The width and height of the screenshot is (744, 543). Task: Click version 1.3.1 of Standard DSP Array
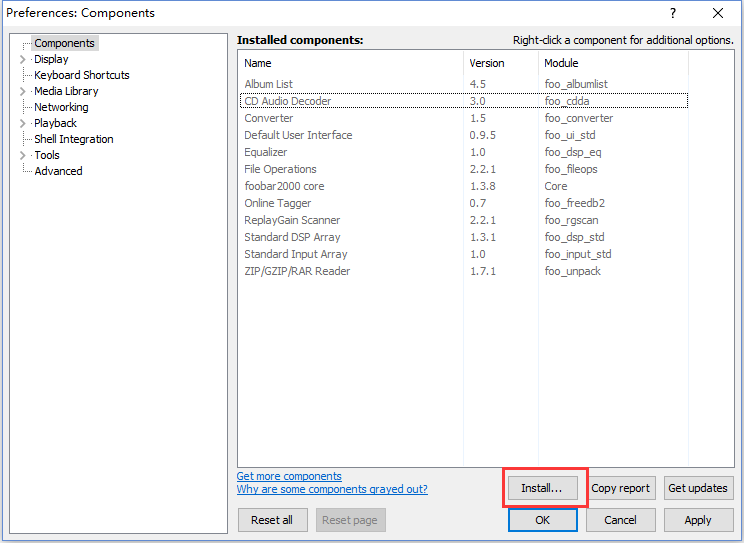click(483, 237)
